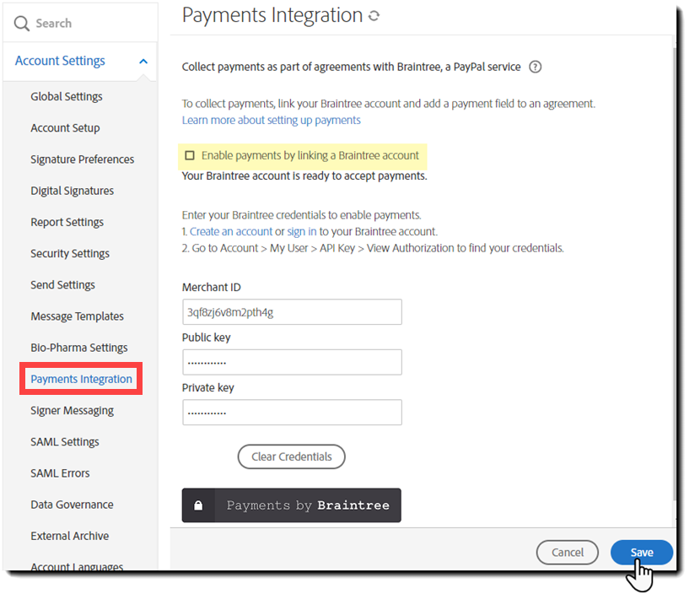Go to Bio-Pharma Settings
This screenshot has height=594, width=700.
[x=79, y=348]
